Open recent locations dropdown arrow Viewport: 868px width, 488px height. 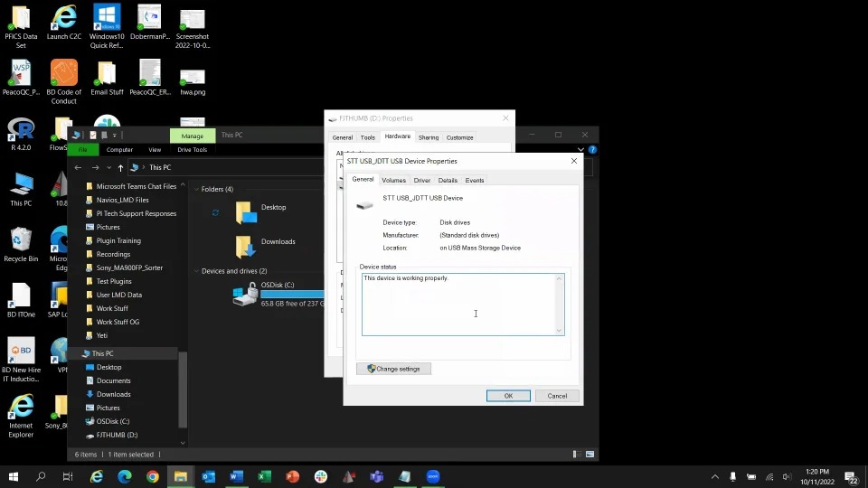coord(109,167)
